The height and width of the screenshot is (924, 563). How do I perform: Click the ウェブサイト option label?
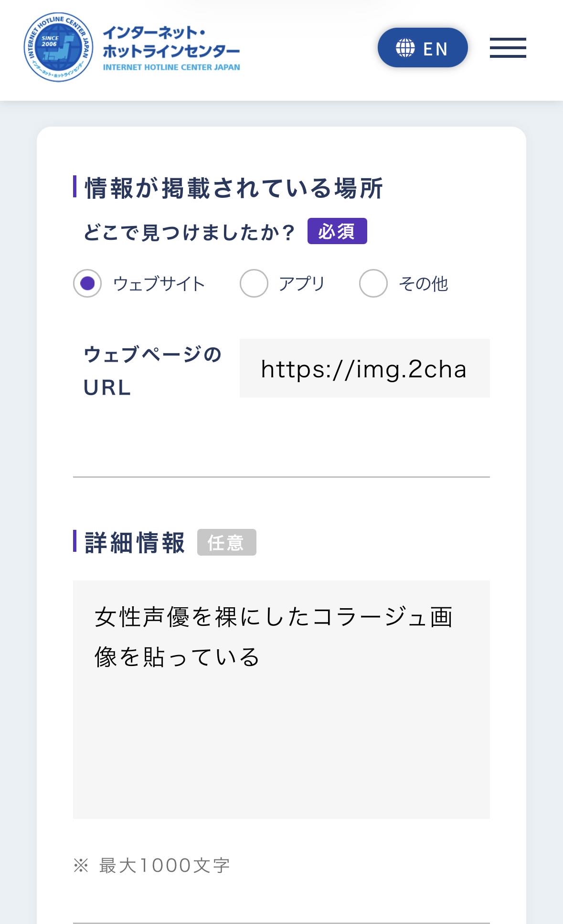[x=159, y=284]
